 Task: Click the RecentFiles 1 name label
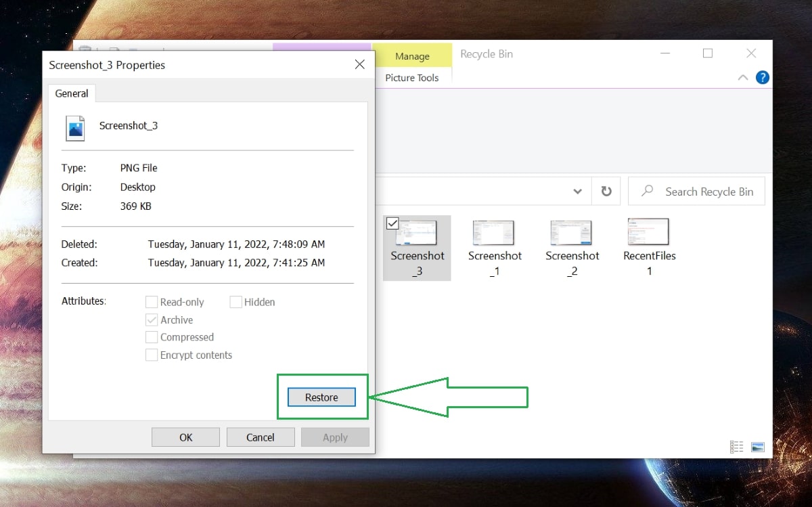pyautogui.click(x=650, y=263)
